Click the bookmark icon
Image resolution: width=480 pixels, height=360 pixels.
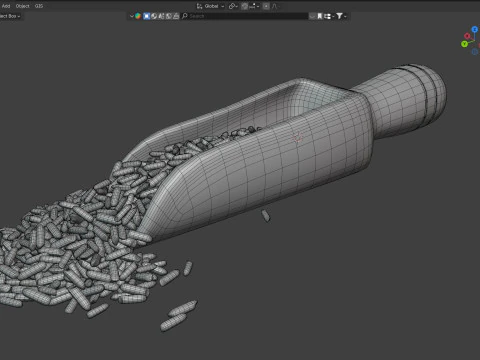[320, 16]
